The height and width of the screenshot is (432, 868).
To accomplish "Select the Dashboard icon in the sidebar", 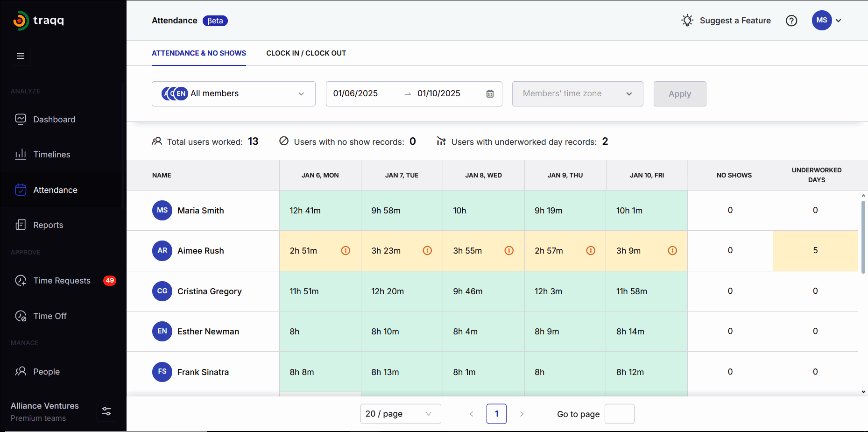I will (x=21, y=119).
